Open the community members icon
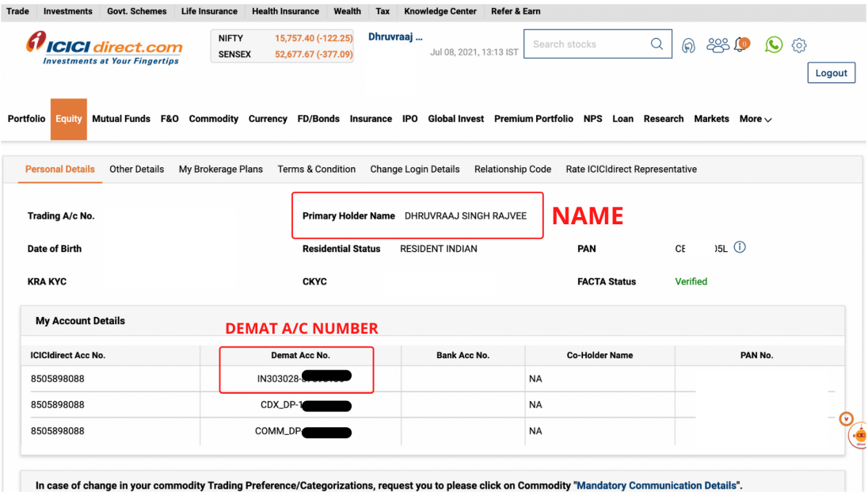The height and width of the screenshot is (500, 868). (718, 45)
